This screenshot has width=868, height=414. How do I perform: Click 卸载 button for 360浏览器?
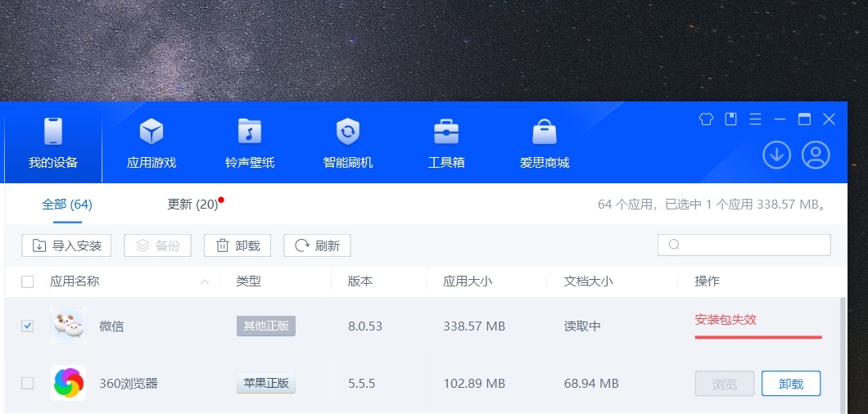791,384
